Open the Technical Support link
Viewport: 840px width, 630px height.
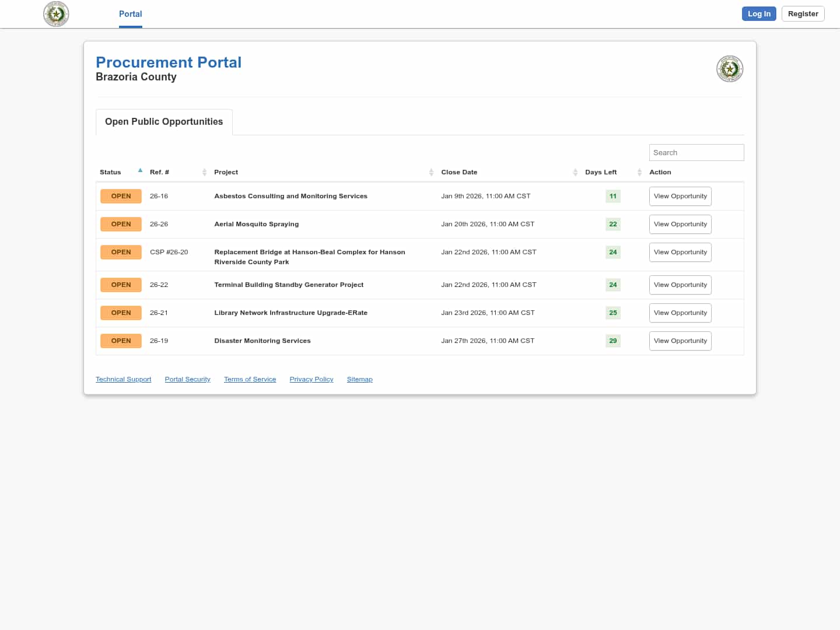tap(123, 379)
